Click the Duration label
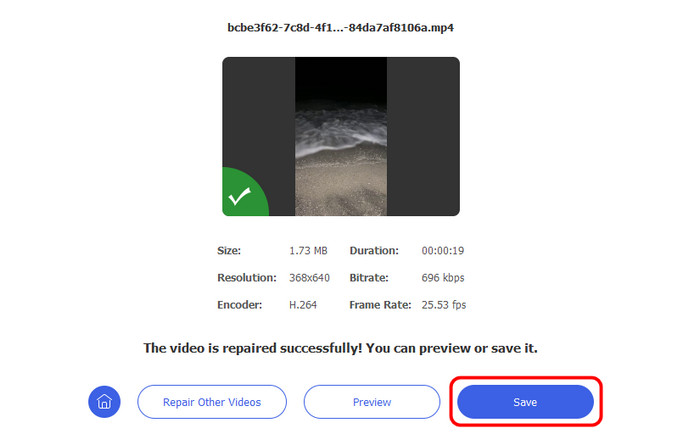Image resolution: width=700 pixels, height=440 pixels. click(374, 251)
